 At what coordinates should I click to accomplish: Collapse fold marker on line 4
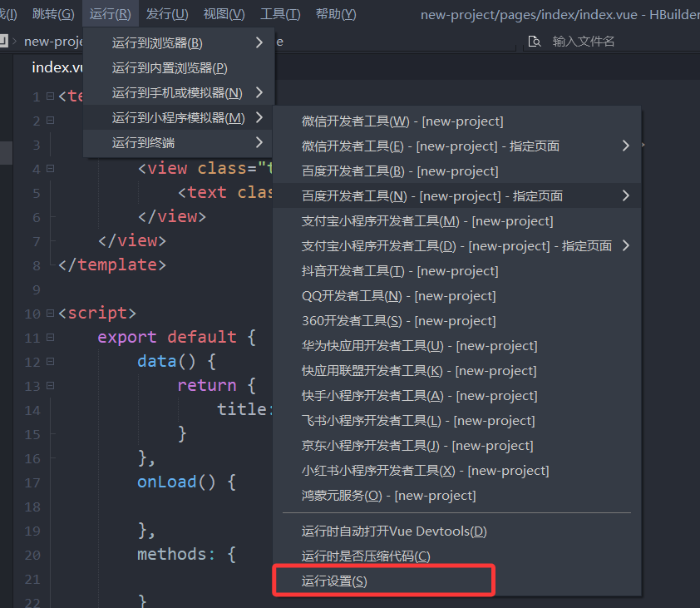click(x=51, y=168)
